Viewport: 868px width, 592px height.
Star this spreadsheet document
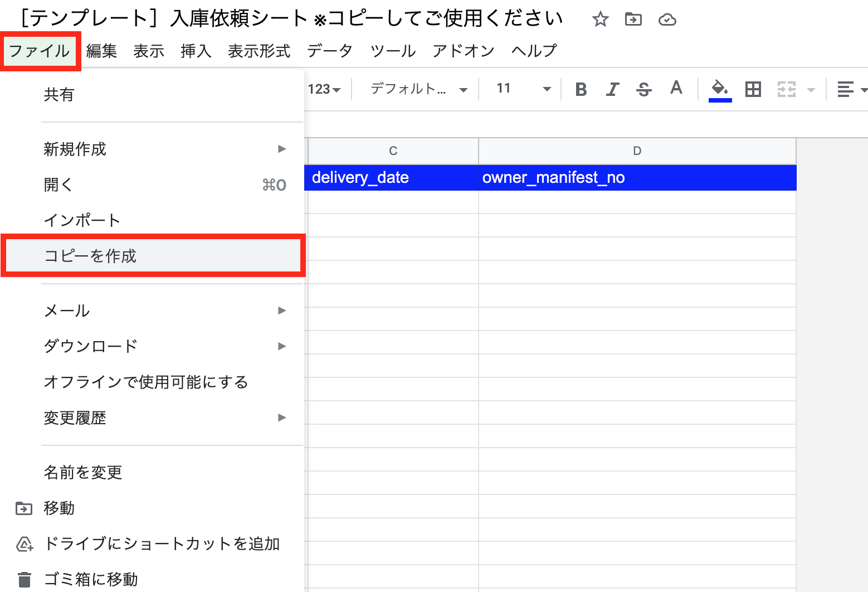[600, 20]
